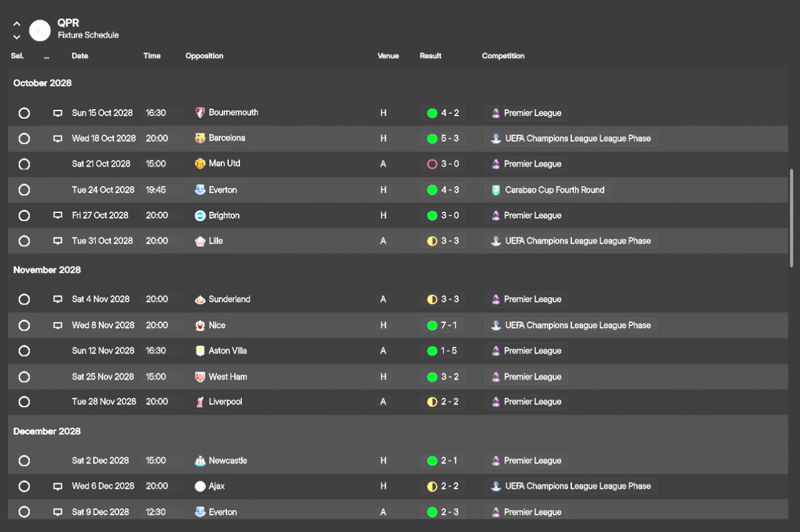Select the Man Utd fixture radio button
The width and height of the screenshot is (800, 532).
[24, 164]
